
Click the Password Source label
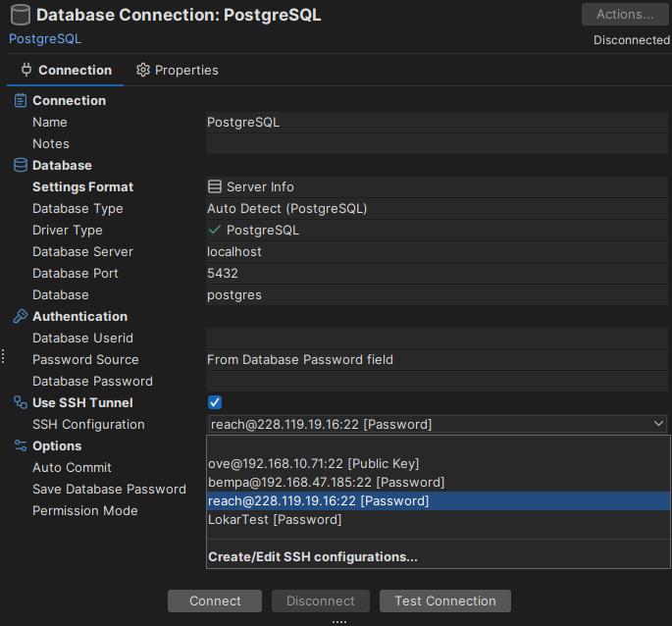click(85, 359)
